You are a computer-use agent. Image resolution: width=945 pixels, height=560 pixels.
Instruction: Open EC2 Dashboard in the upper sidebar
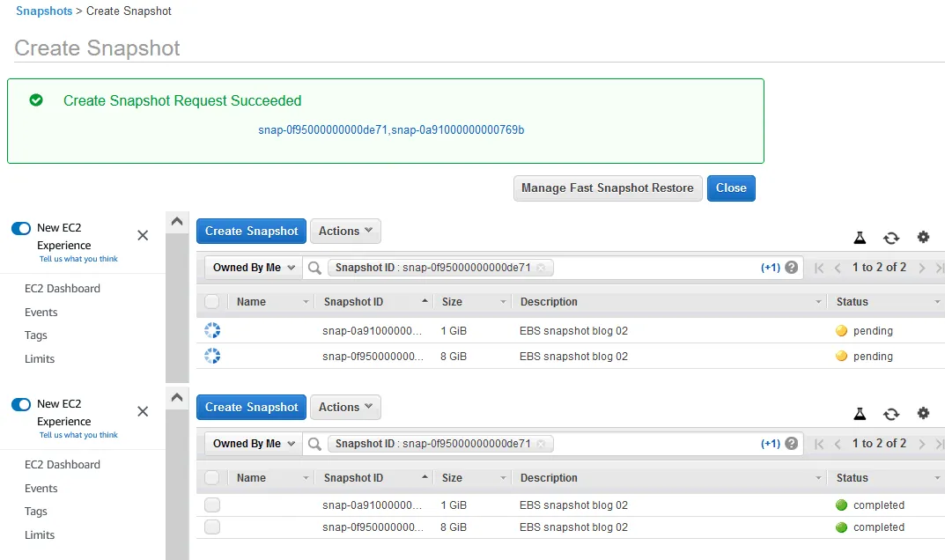63,289
